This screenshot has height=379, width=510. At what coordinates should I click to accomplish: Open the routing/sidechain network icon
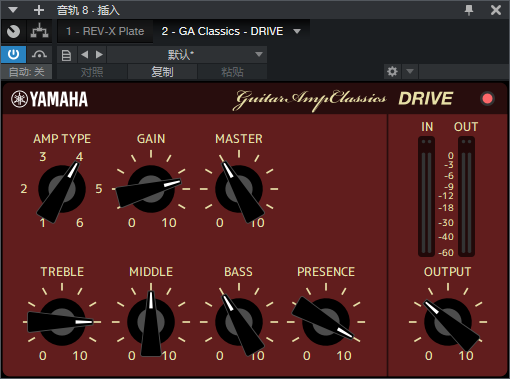(x=39, y=31)
